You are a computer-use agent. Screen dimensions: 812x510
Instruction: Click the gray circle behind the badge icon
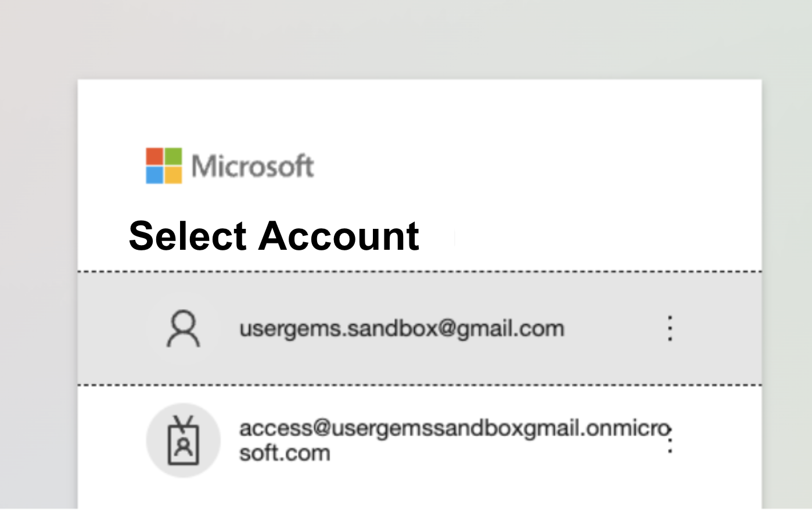point(184,440)
